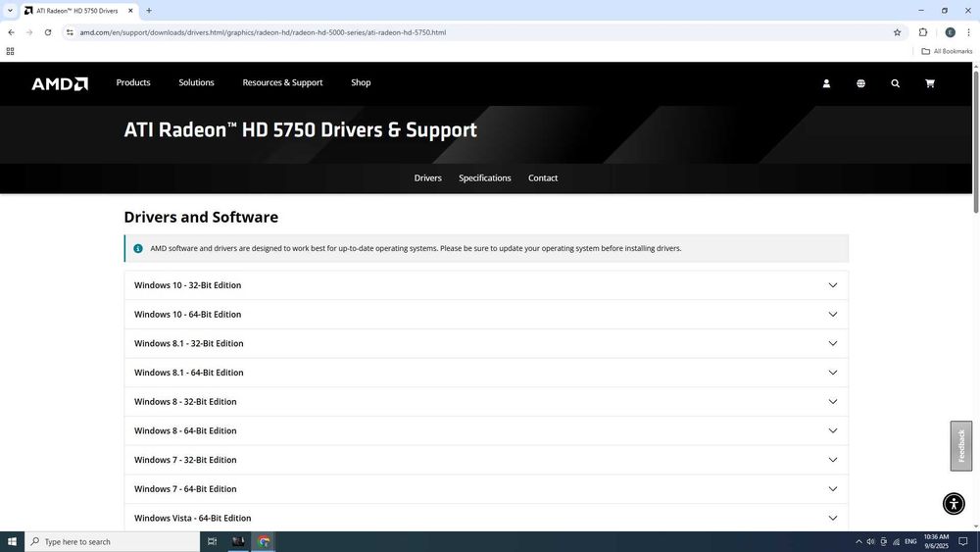Image resolution: width=980 pixels, height=552 pixels.
Task: Expand Windows 10 - 64-Bit Edition section
Action: (x=486, y=315)
